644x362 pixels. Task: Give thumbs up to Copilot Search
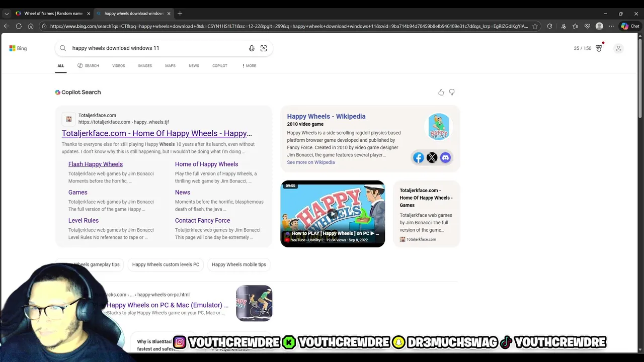[x=441, y=92]
